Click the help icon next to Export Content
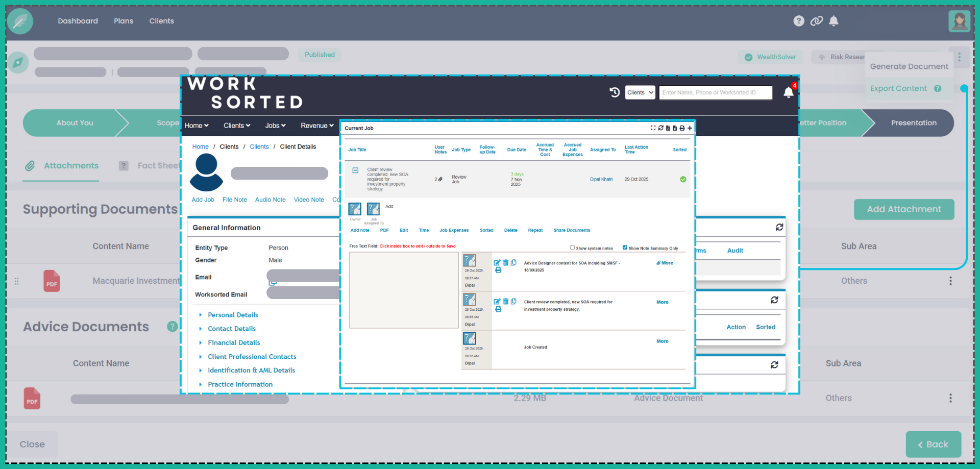The height and width of the screenshot is (469, 980). point(938,88)
